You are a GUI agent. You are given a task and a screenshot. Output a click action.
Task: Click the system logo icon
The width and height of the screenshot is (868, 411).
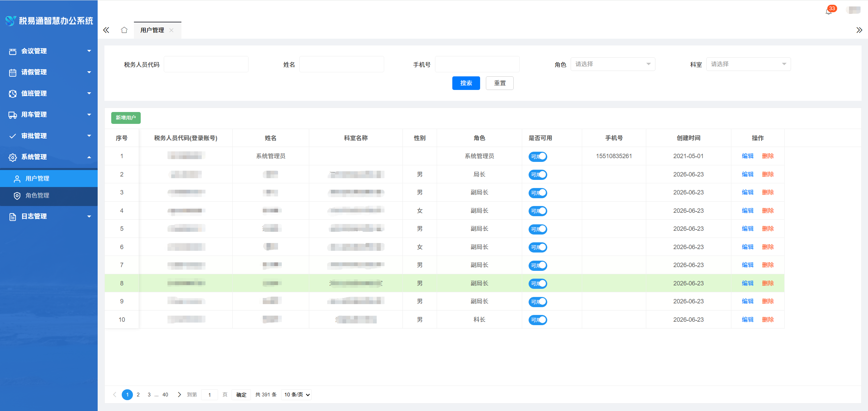click(11, 20)
